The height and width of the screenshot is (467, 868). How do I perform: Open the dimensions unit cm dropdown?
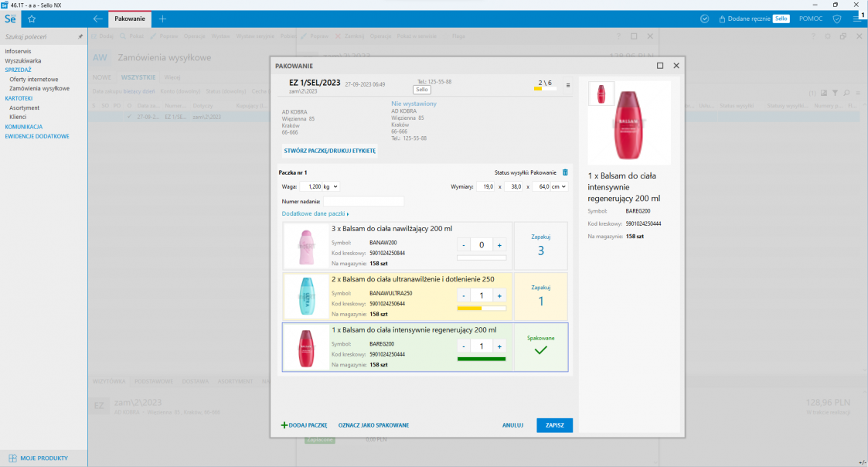click(559, 186)
